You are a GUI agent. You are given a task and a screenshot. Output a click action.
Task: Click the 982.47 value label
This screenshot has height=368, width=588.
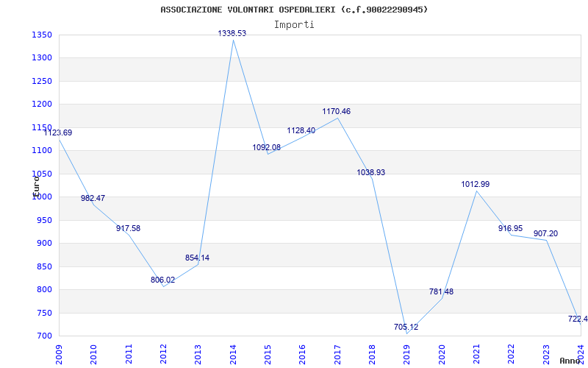(93, 198)
